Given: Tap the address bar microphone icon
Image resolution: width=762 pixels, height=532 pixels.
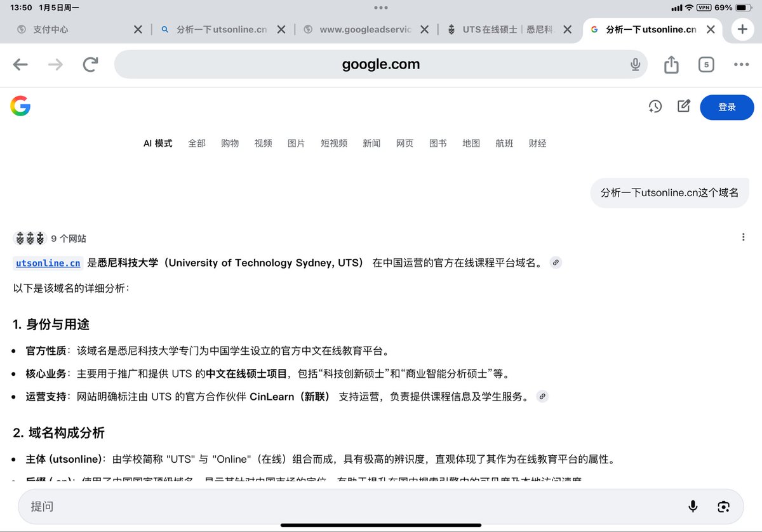Looking at the screenshot, I should [635, 64].
